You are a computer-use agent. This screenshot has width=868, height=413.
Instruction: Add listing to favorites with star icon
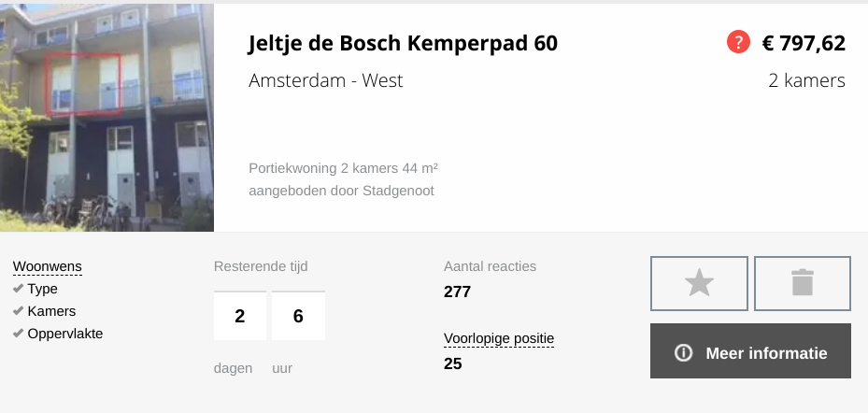click(x=699, y=283)
